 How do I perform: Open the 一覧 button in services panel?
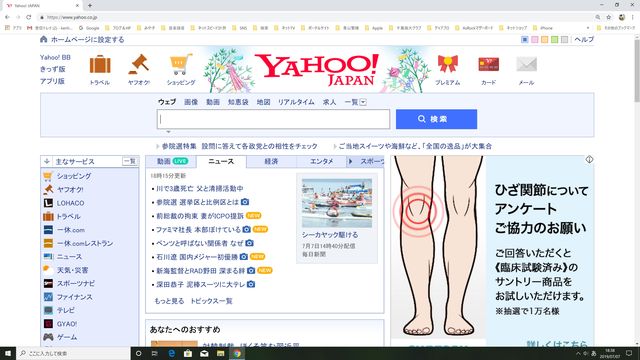point(130,162)
